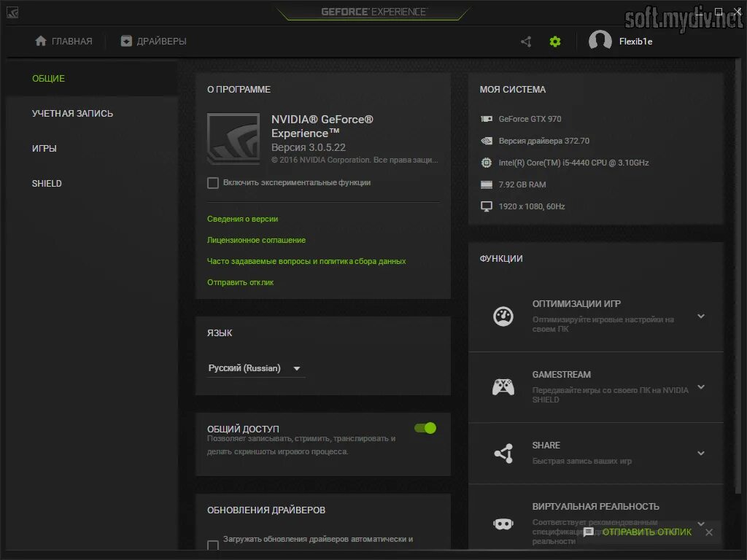Click the SHARE heading in Функции
The height and width of the screenshot is (560, 747).
click(546, 446)
